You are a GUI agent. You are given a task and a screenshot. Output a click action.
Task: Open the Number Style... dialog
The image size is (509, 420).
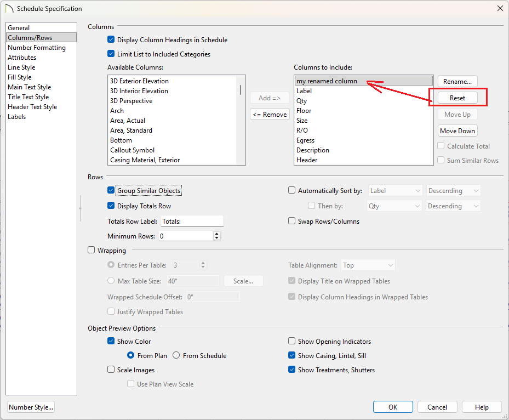point(31,407)
